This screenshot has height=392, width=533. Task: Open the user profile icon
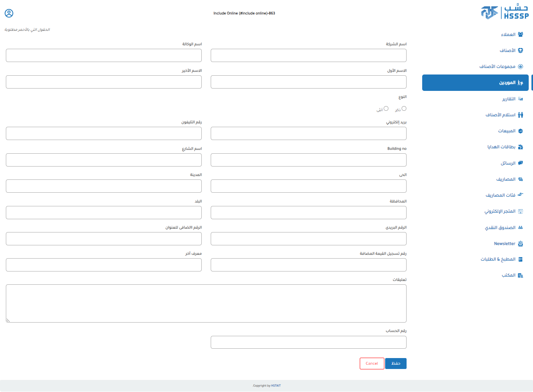tap(9, 13)
